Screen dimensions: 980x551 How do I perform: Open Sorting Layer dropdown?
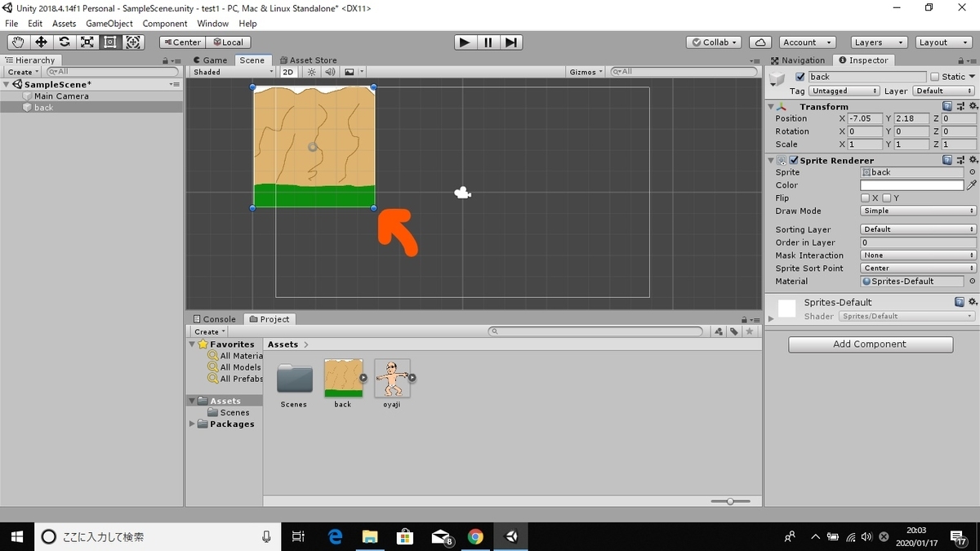919,229
